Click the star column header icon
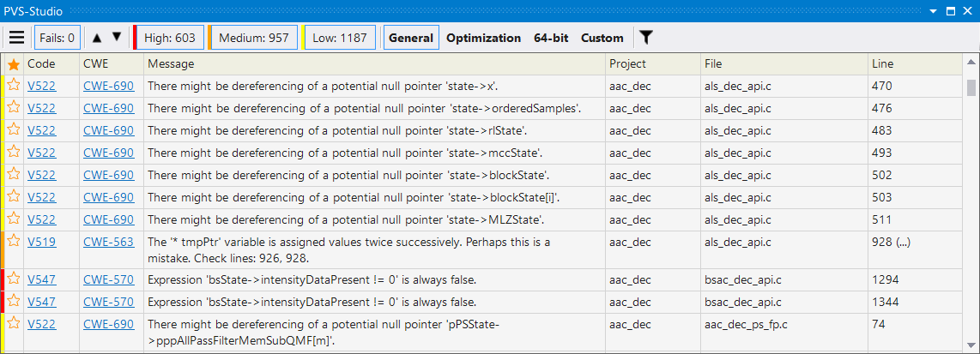 pos(14,63)
